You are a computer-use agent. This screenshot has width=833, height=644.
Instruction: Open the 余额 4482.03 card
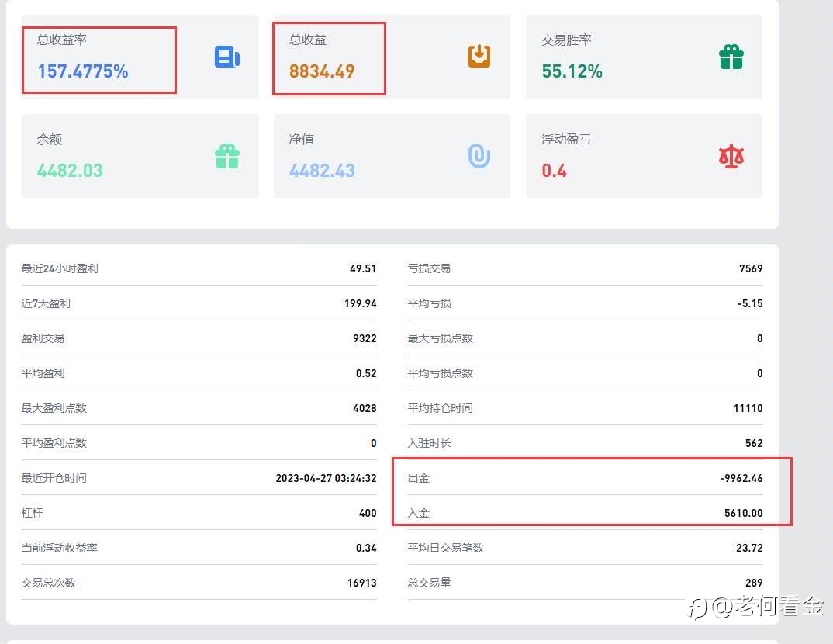click(140, 156)
